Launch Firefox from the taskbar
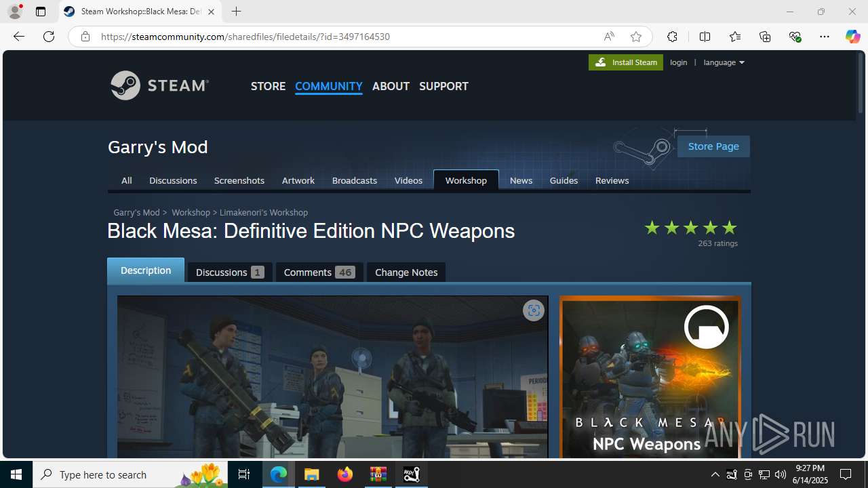868x488 pixels. [345, 474]
